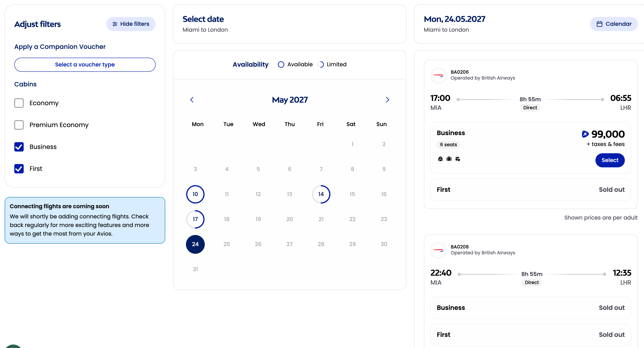The image size is (644, 348).
Task: Click the Limited legend indicator
Action: click(x=321, y=64)
